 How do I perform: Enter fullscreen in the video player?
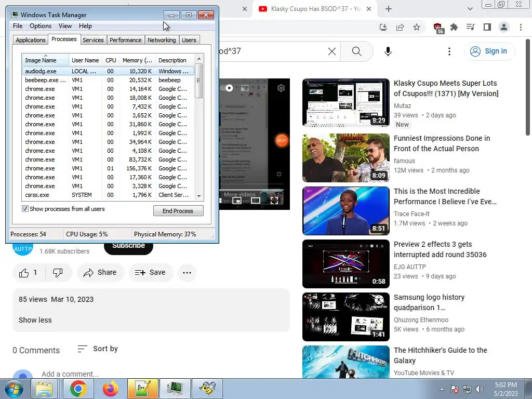click(x=274, y=200)
